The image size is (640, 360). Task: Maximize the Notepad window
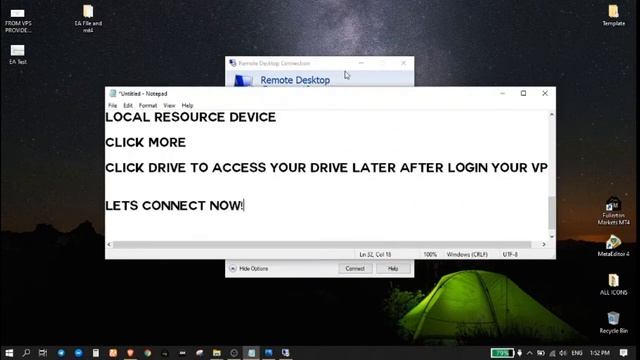click(523, 93)
